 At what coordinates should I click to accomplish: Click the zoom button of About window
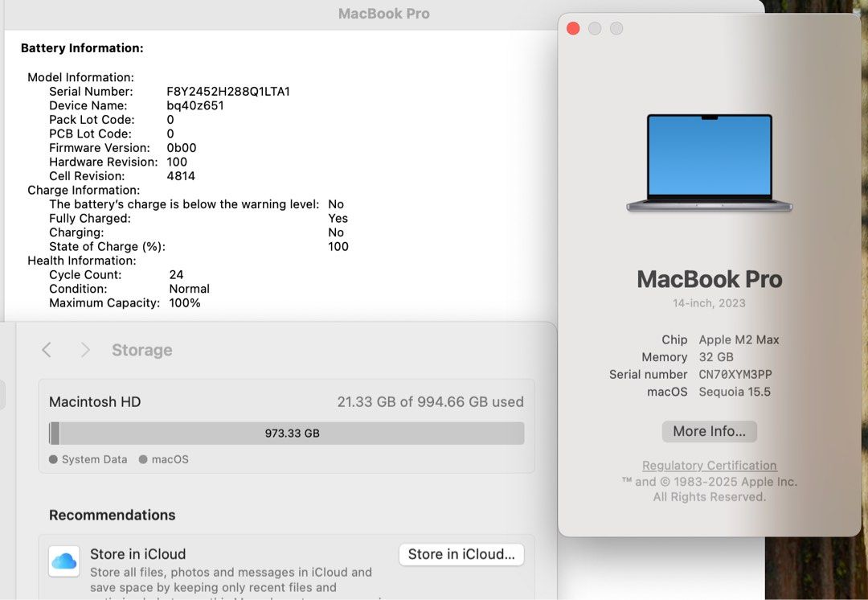(x=616, y=28)
